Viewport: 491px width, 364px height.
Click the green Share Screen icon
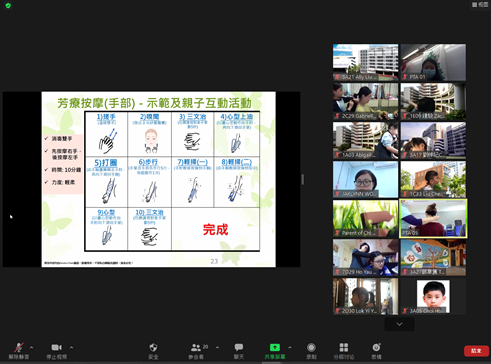click(x=275, y=348)
